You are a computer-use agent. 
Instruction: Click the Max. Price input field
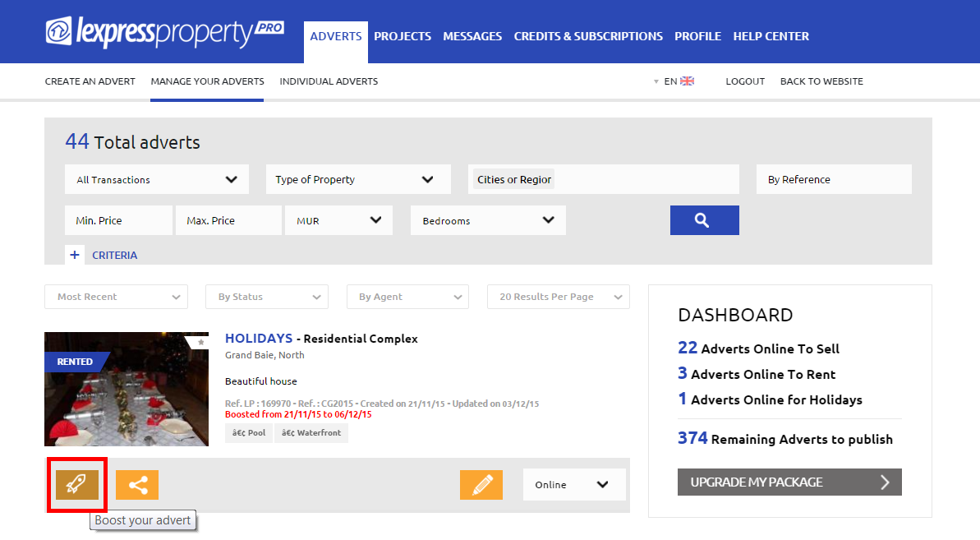228,220
